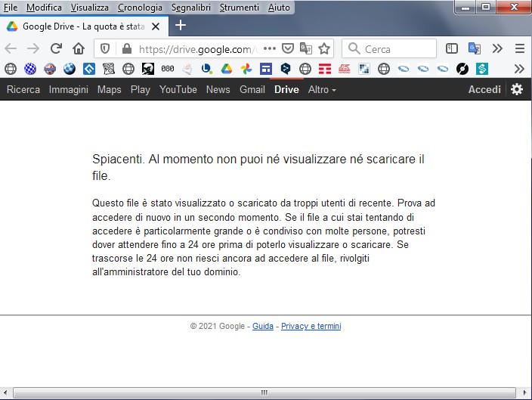Open Google settings gear icon
This screenshot has width=532, height=400.
tap(517, 89)
